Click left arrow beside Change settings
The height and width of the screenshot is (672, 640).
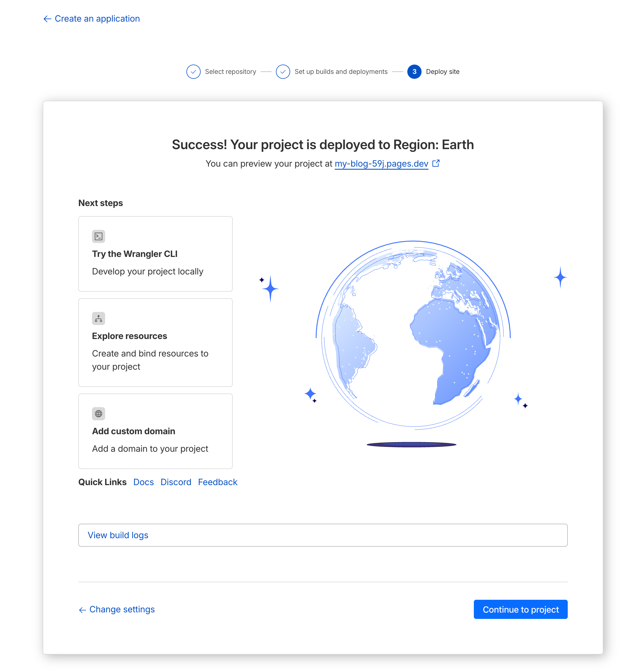pyautogui.click(x=82, y=610)
